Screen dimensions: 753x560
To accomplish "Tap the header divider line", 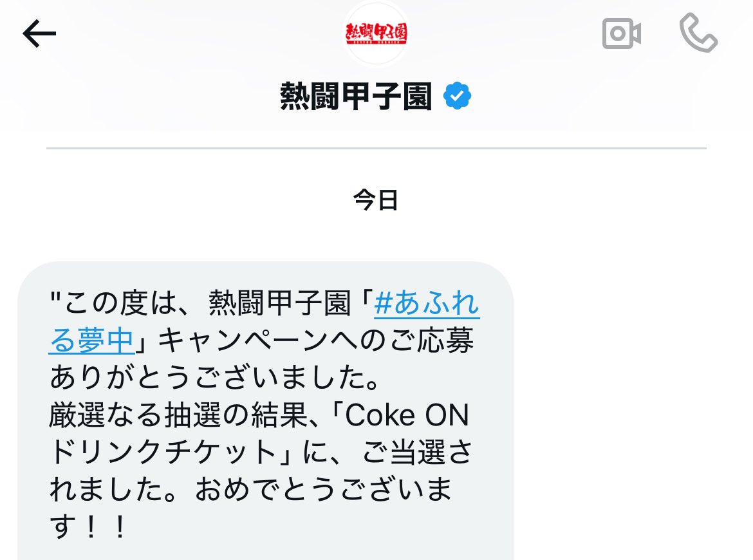I will pyautogui.click(x=376, y=149).
